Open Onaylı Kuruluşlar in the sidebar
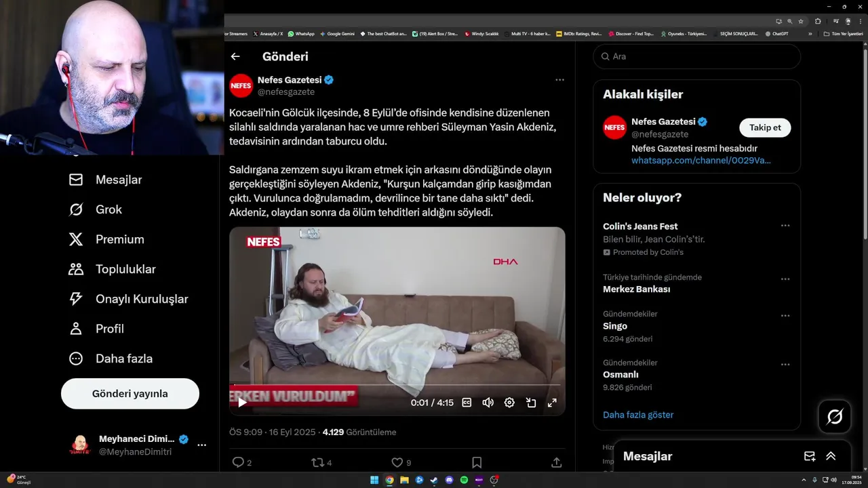Viewport: 868px width, 488px height. click(128, 299)
